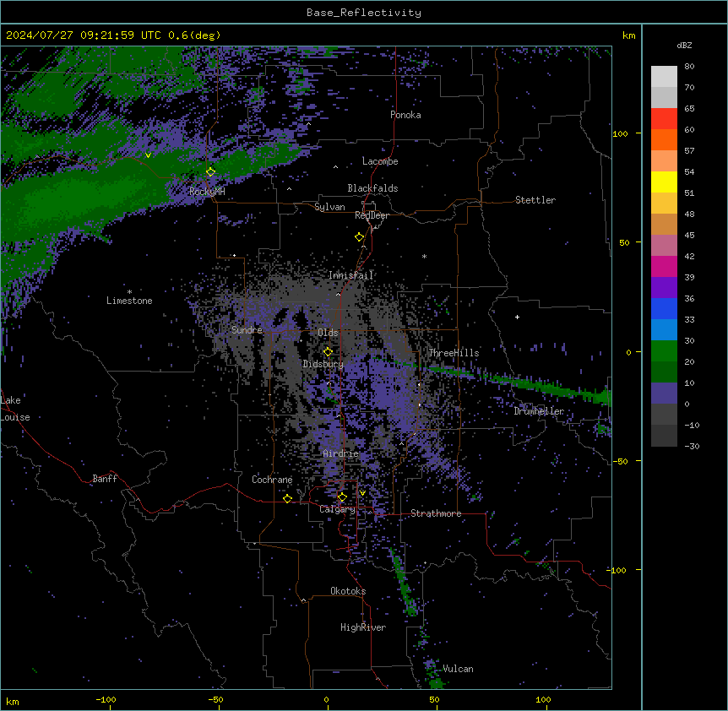Click the Vulcan town label
This screenshot has height=711, width=728.
(458, 669)
